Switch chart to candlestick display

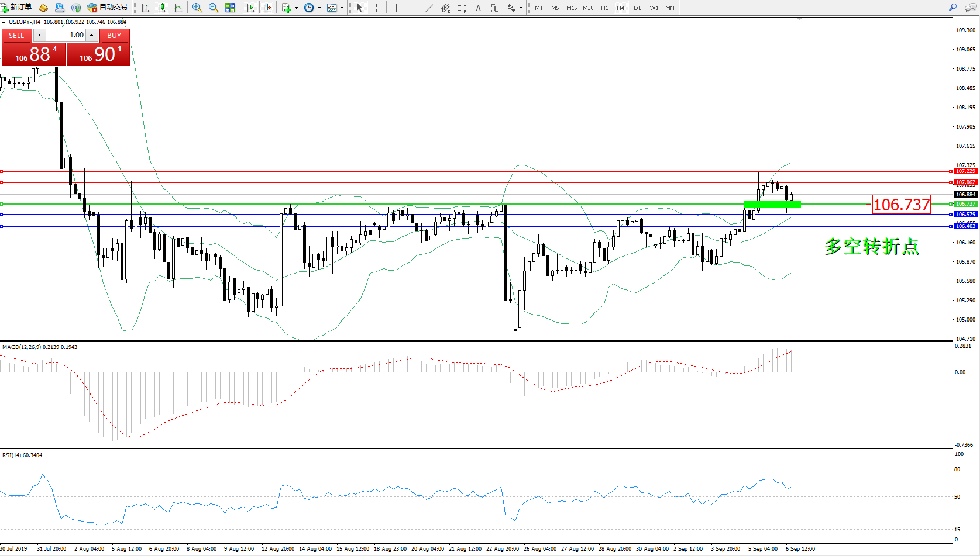[161, 8]
